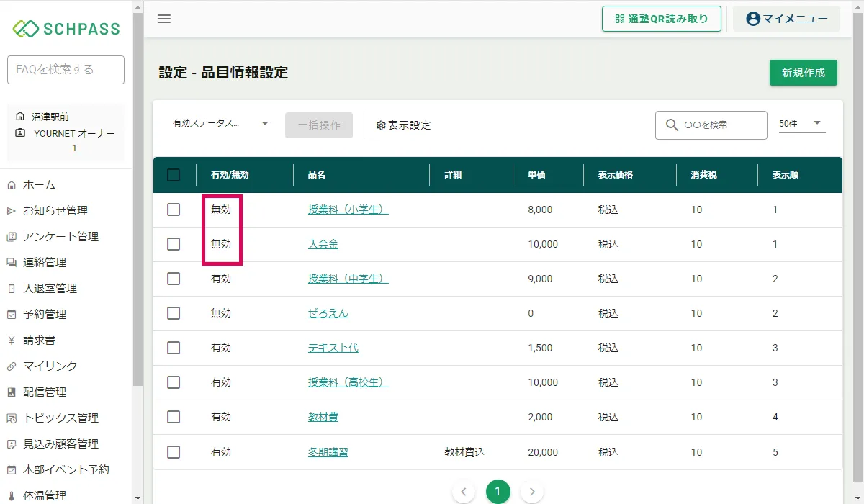Click the QR code icon in 通塾QR読み取り
This screenshot has height=504, width=864.
(x=620, y=19)
